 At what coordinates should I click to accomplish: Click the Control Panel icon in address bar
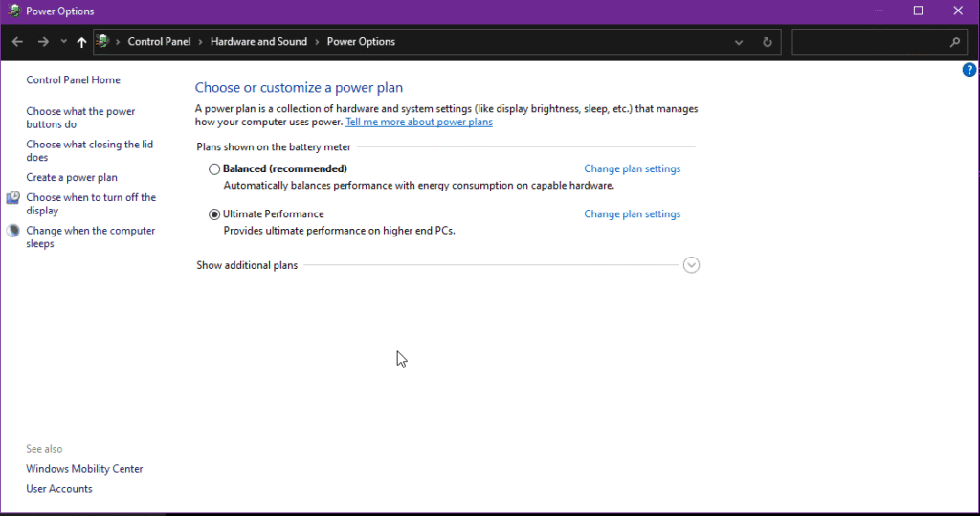coord(102,41)
